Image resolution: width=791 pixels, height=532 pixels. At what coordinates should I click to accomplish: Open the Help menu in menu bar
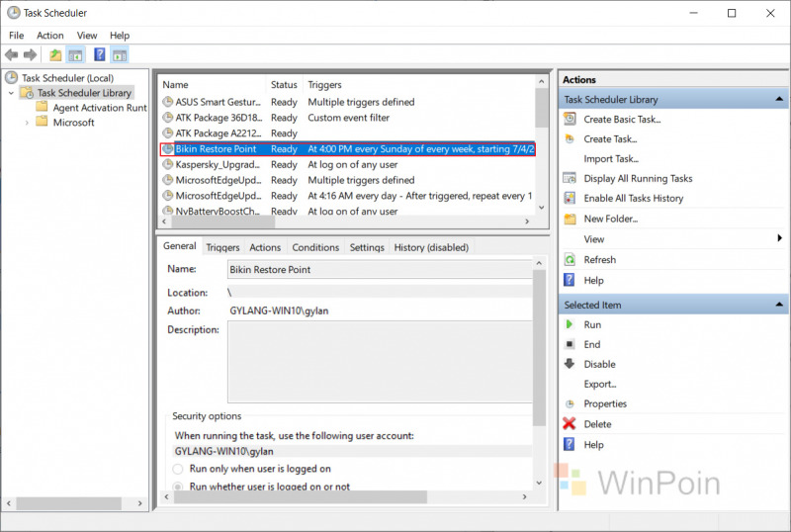(120, 36)
